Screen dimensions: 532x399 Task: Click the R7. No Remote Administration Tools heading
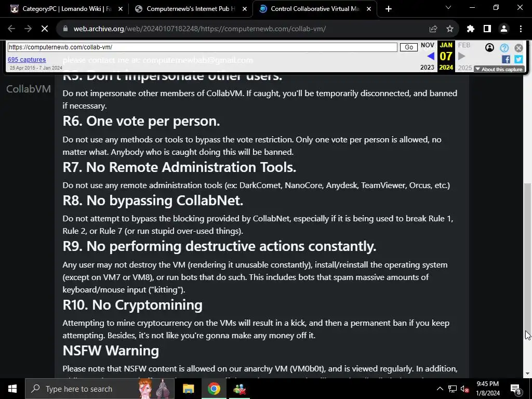point(179,167)
